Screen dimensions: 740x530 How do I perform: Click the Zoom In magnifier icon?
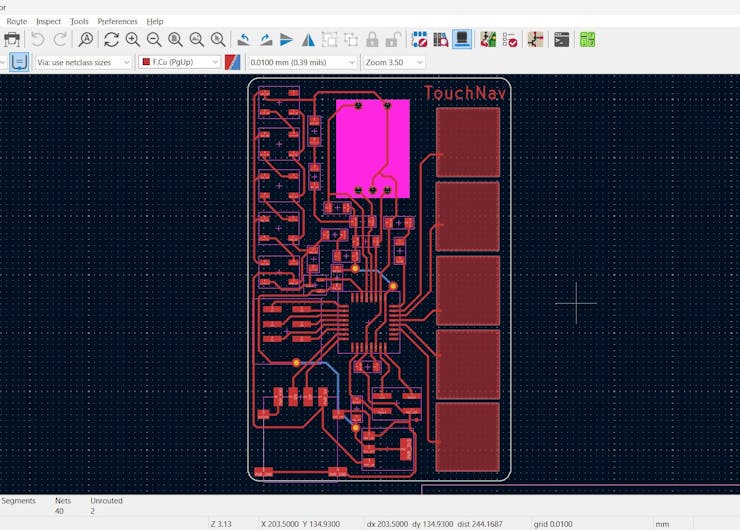click(x=133, y=40)
